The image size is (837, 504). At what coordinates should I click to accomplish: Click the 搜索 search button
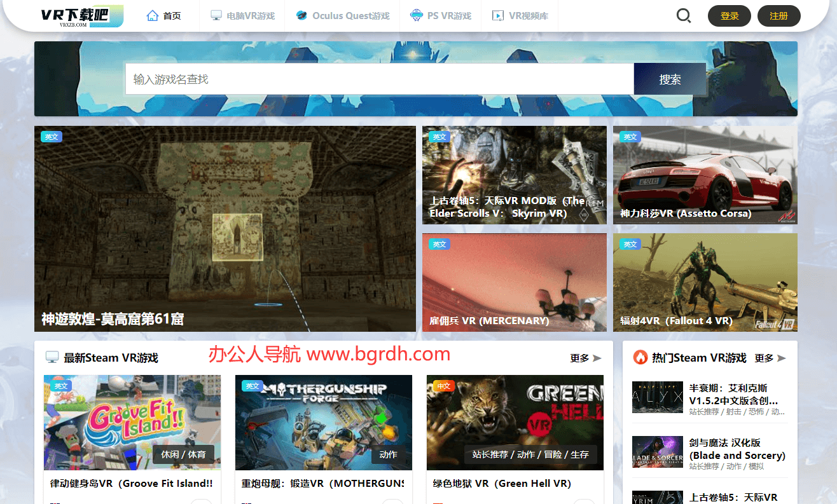coord(670,79)
